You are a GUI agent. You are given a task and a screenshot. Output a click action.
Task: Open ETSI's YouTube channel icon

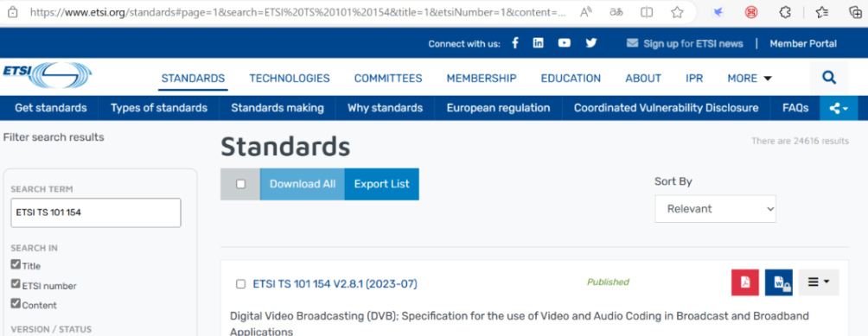click(x=564, y=43)
